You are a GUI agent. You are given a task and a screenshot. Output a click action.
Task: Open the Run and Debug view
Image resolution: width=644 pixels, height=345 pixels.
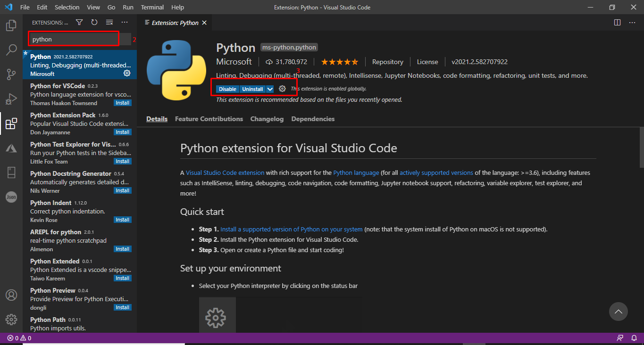pos(11,99)
